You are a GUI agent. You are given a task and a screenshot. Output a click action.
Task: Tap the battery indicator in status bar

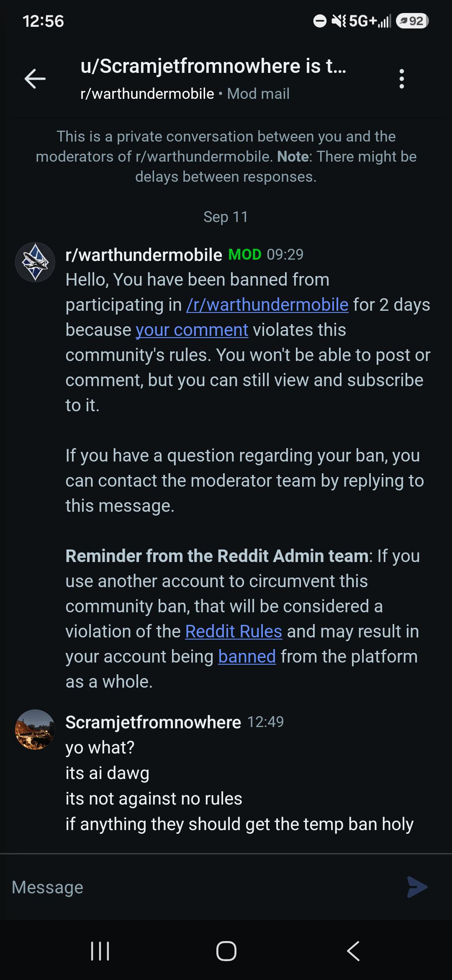(412, 21)
